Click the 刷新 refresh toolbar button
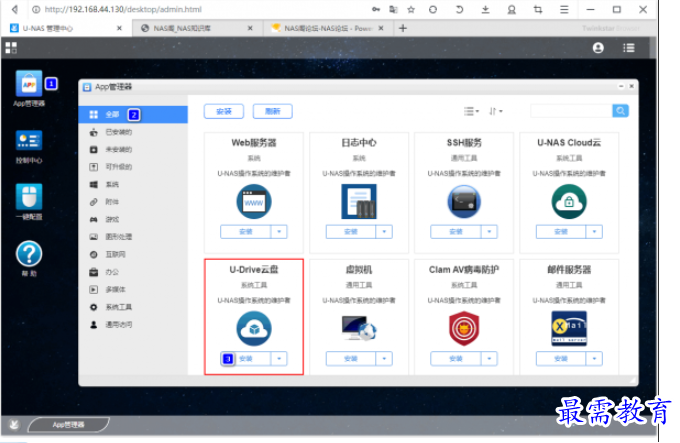This screenshot has height=443, width=680. 272,111
